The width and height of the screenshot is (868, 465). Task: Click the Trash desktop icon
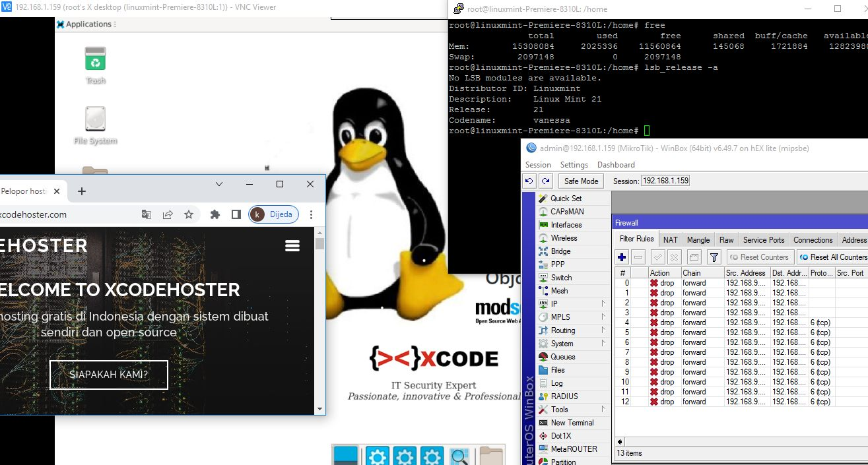coord(96,65)
